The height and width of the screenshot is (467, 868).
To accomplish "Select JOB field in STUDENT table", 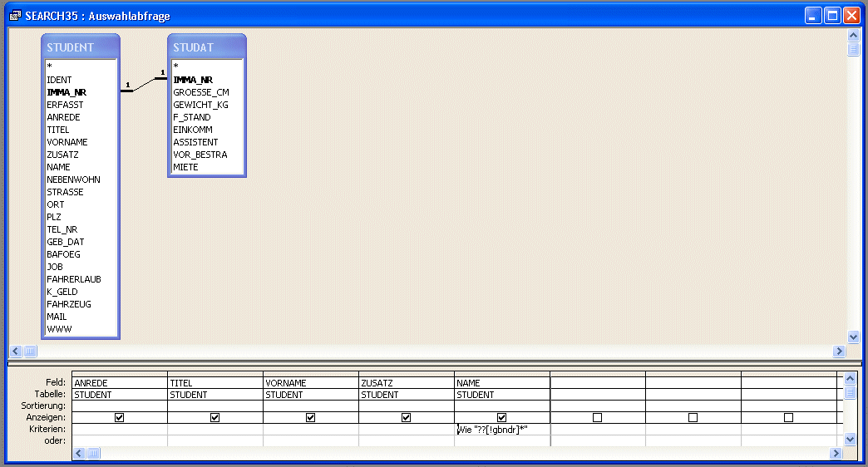I will (x=81, y=267).
